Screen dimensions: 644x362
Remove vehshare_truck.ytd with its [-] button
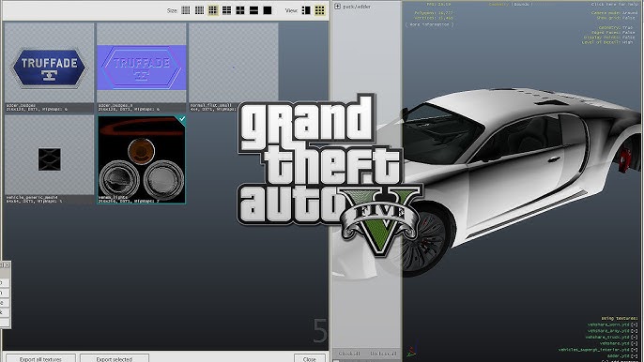635,337
